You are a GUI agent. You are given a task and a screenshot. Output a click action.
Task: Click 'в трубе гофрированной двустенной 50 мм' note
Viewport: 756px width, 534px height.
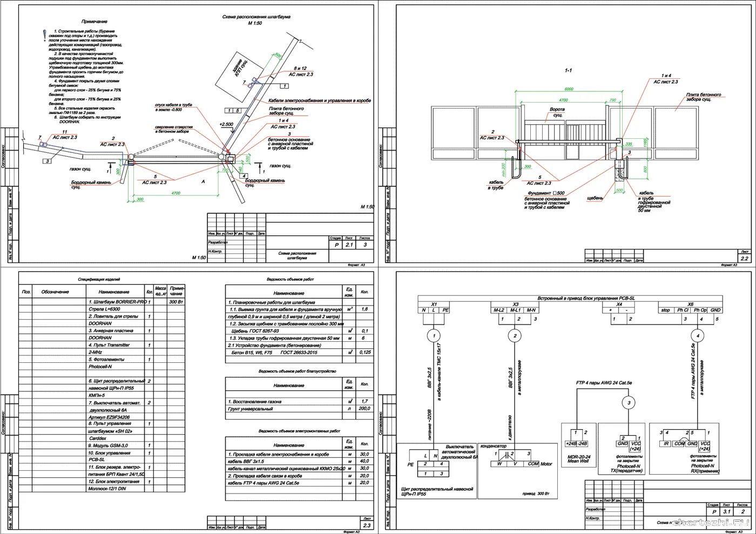(654, 205)
